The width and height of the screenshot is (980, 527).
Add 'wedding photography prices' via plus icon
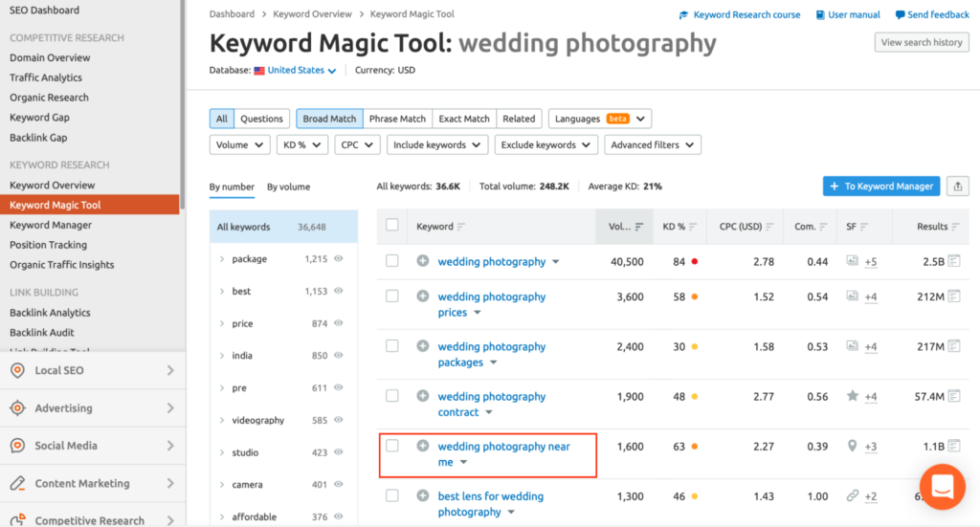point(423,296)
